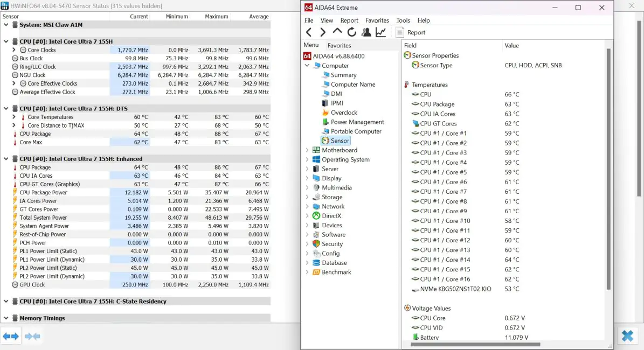
Task: Expand the Storage tree node
Action: pos(307,198)
